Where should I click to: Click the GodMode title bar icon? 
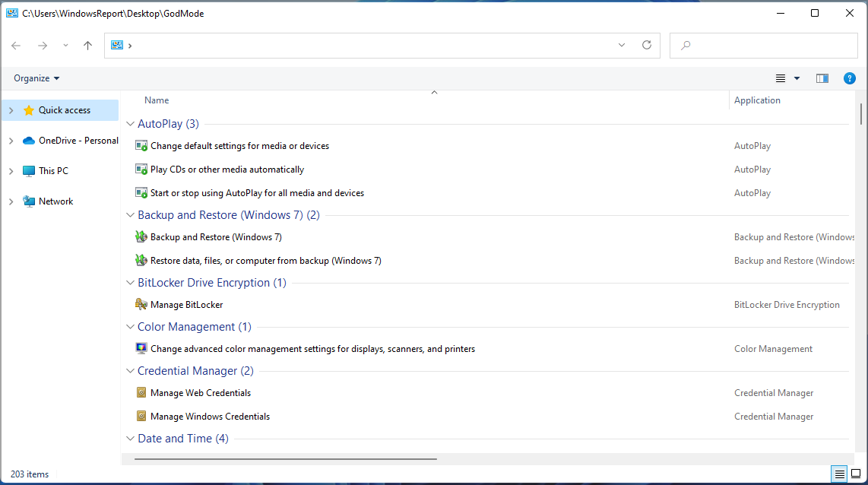(x=11, y=13)
